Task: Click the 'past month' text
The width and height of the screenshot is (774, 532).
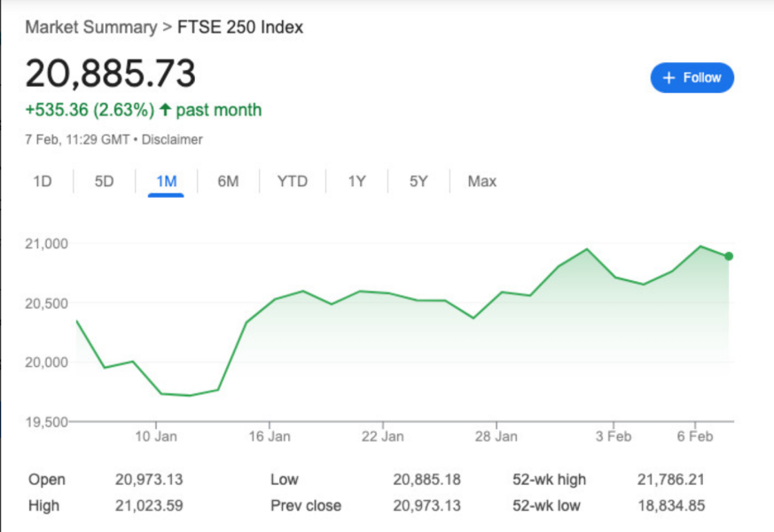Action: pos(219,110)
